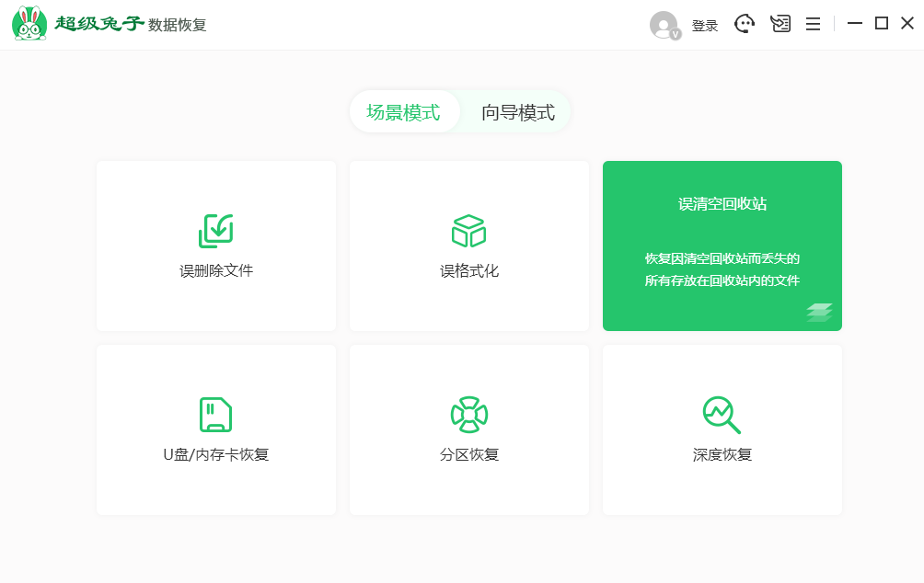Click the Super Rabbit logo top left

[x=31, y=23]
